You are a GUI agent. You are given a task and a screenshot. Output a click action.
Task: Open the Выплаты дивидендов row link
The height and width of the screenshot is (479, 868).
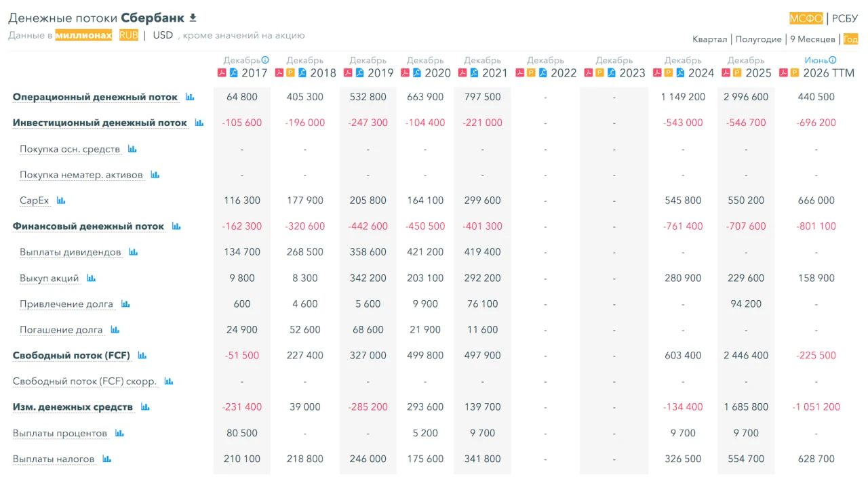[71, 252]
